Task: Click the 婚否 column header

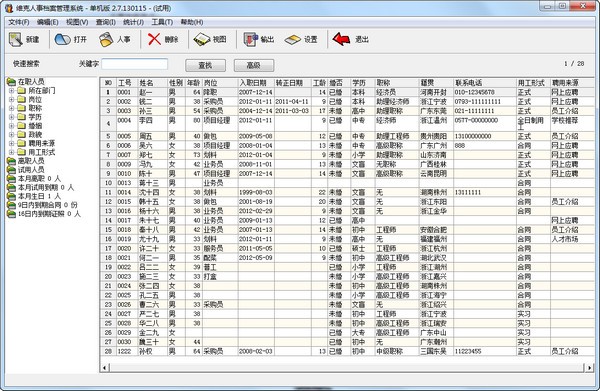Action: point(339,83)
